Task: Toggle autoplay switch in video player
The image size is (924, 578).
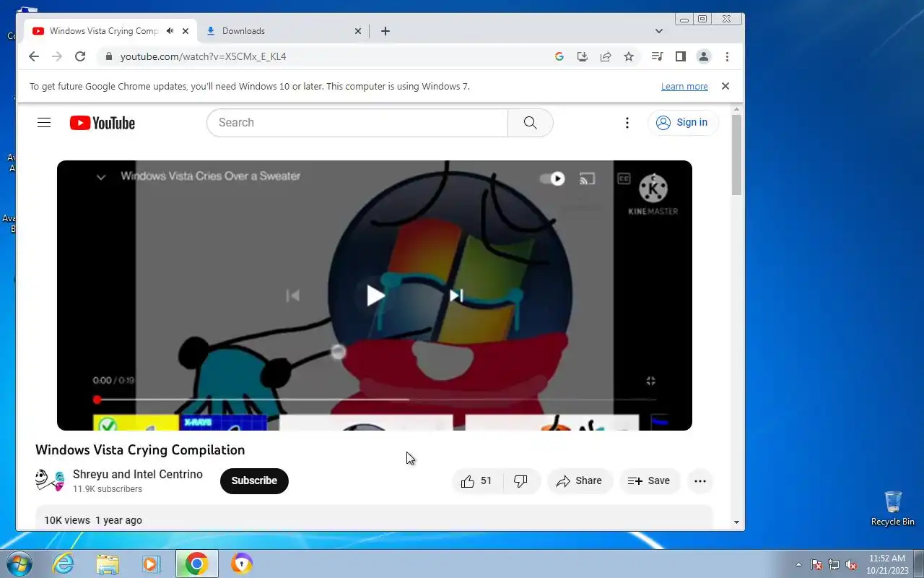Action: 553,178
